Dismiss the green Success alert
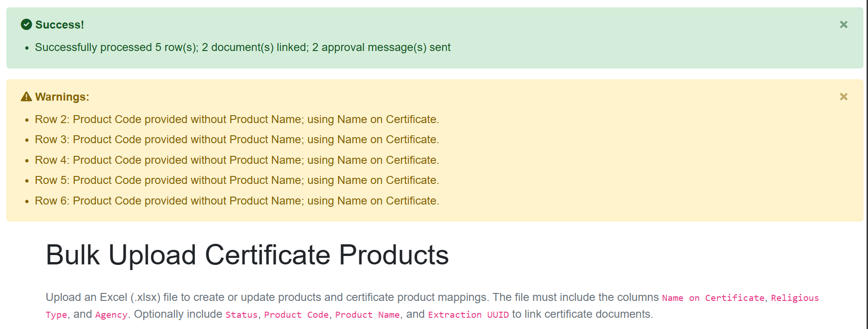Image resolution: width=868 pixels, height=329 pixels. (843, 25)
